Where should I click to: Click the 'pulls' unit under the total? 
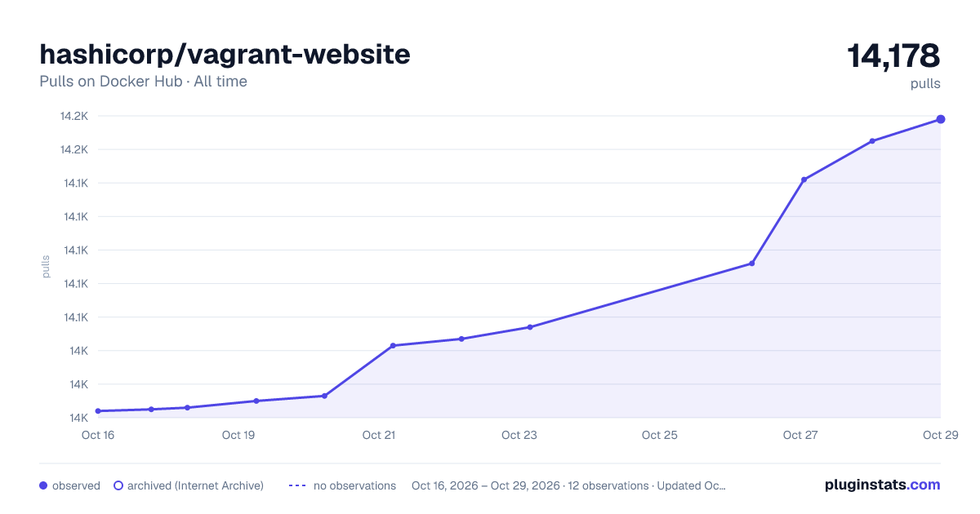(925, 83)
